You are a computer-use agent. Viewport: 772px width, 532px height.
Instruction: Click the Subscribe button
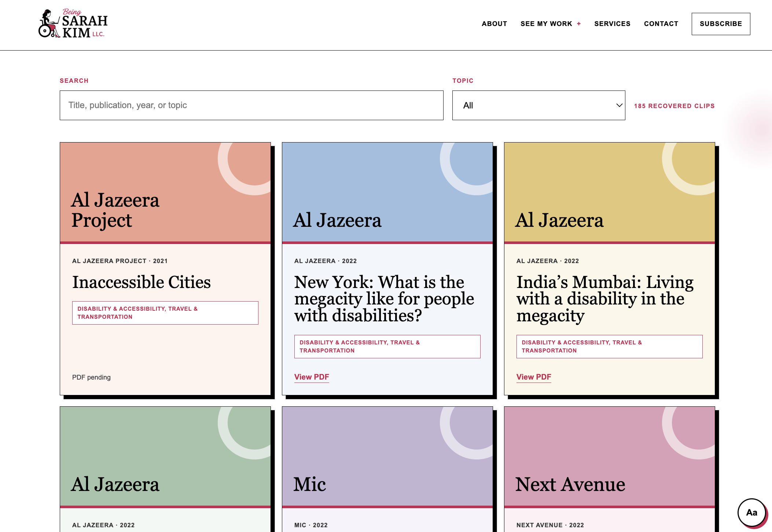click(x=721, y=24)
